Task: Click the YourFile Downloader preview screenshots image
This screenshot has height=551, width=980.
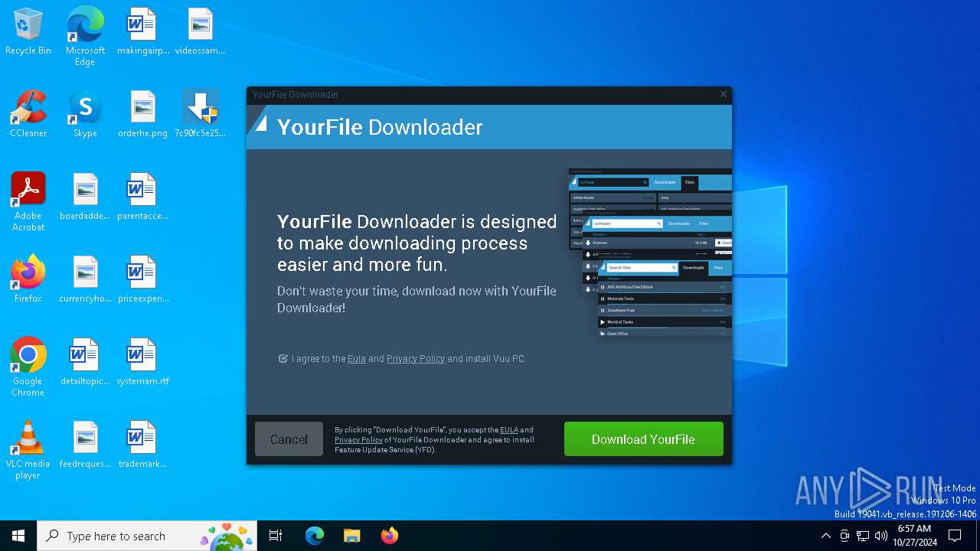Action: (x=650, y=256)
